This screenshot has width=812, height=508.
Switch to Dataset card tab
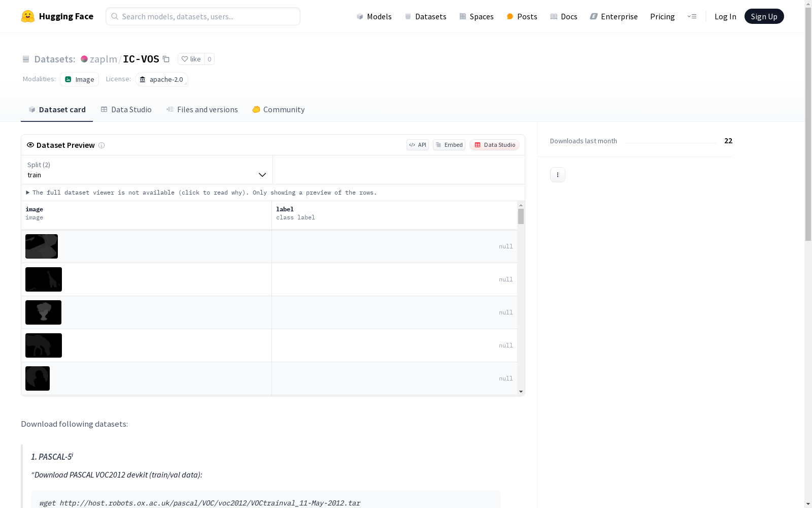(57, 110)
